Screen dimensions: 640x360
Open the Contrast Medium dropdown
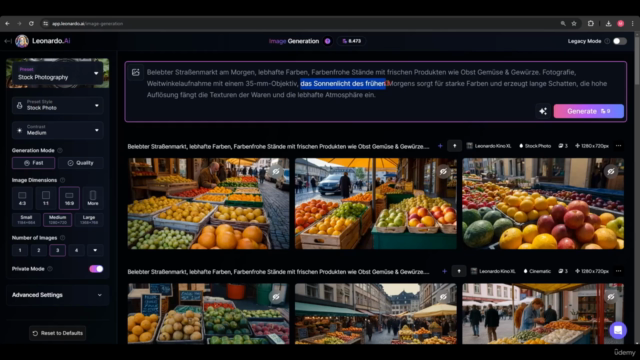coord(58,130)
